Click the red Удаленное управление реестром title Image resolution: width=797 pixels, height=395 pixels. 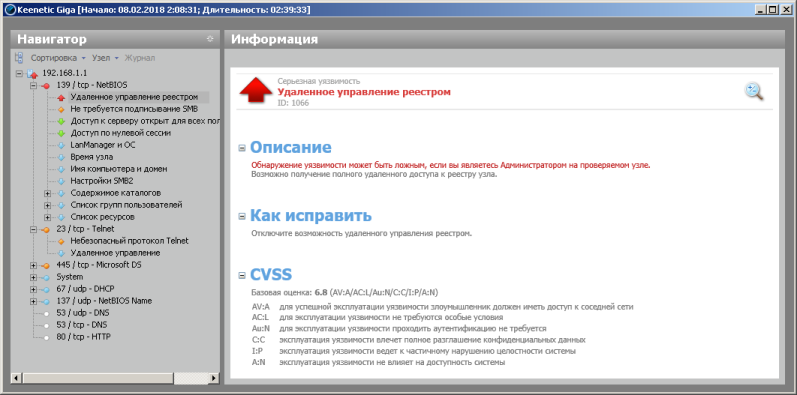(364, 92)
